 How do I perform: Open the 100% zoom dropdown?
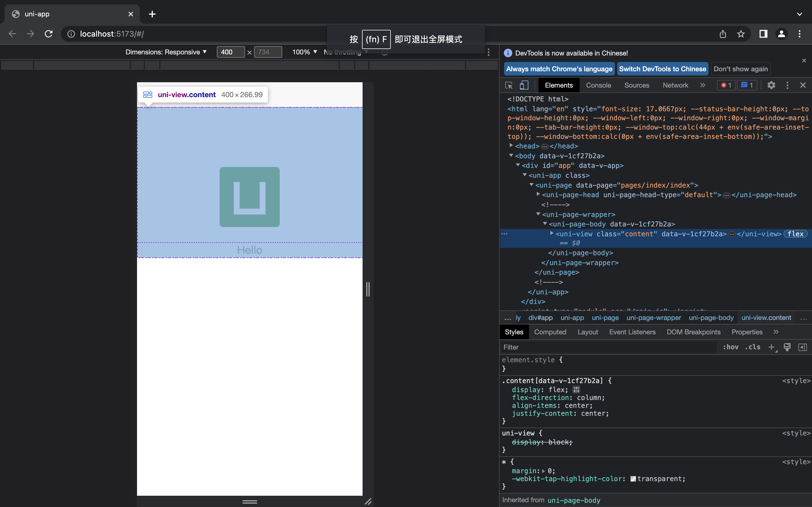point(304,52)
